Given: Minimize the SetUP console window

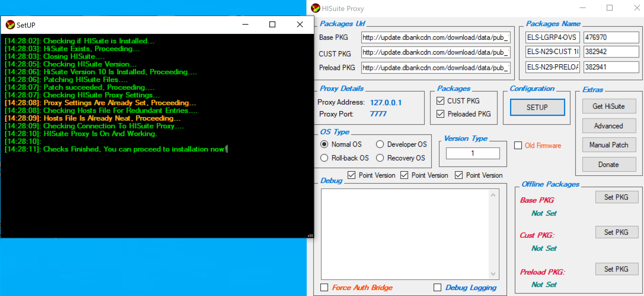Looking at the screenshot, I should tap(245, 25).
